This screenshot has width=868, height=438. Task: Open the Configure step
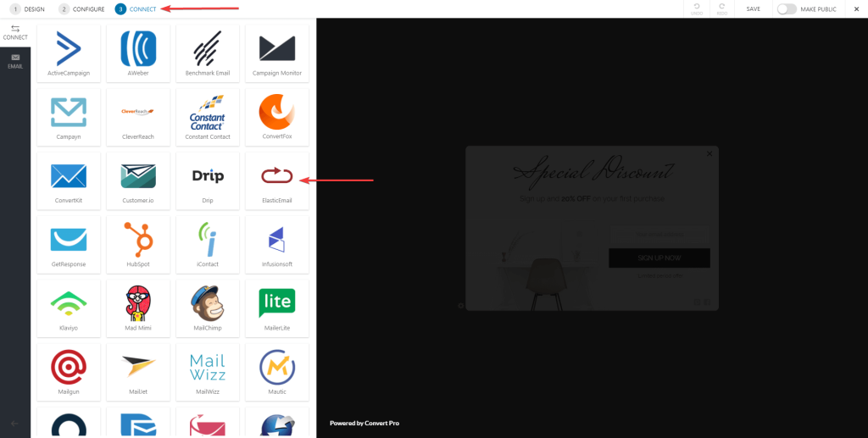pyautogui.click(x=82, y=9)
